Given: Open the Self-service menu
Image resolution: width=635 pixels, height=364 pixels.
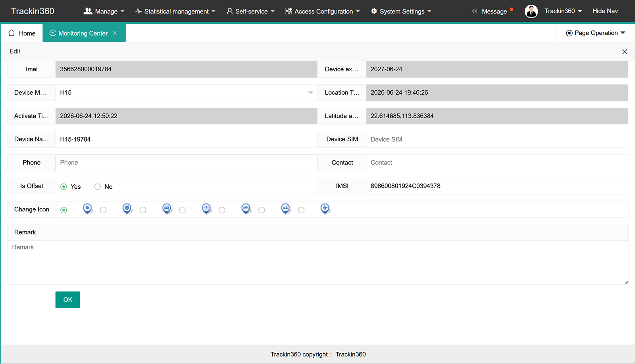Looking at the screenshot, I should 251,11.
